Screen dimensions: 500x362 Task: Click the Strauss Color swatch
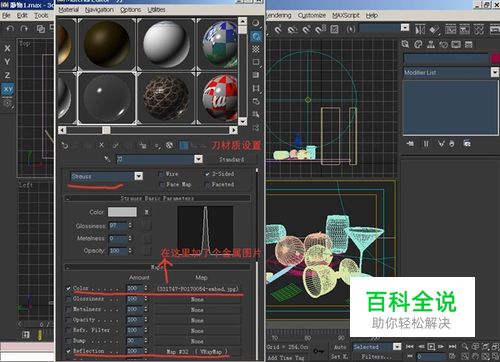[122, 212]
